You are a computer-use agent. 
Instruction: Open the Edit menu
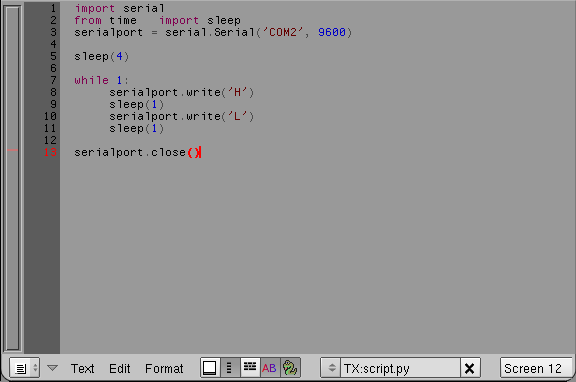(120, 368)
